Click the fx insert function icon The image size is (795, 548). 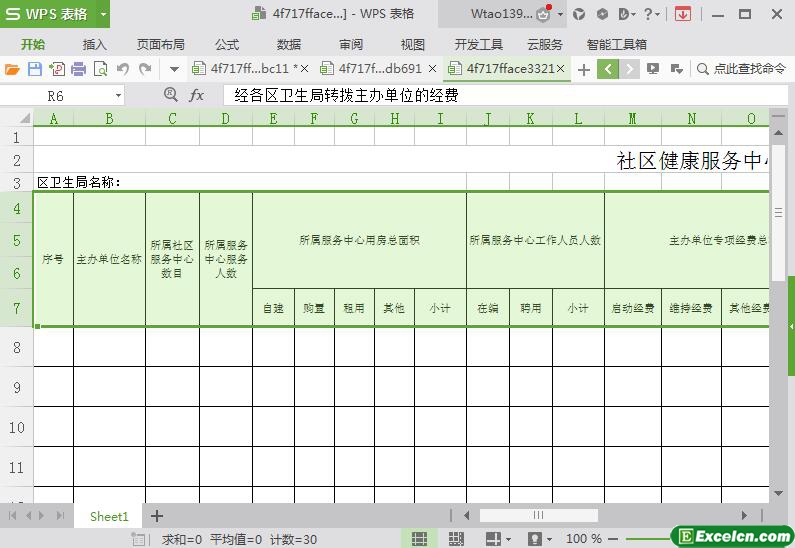click(196, 95)
